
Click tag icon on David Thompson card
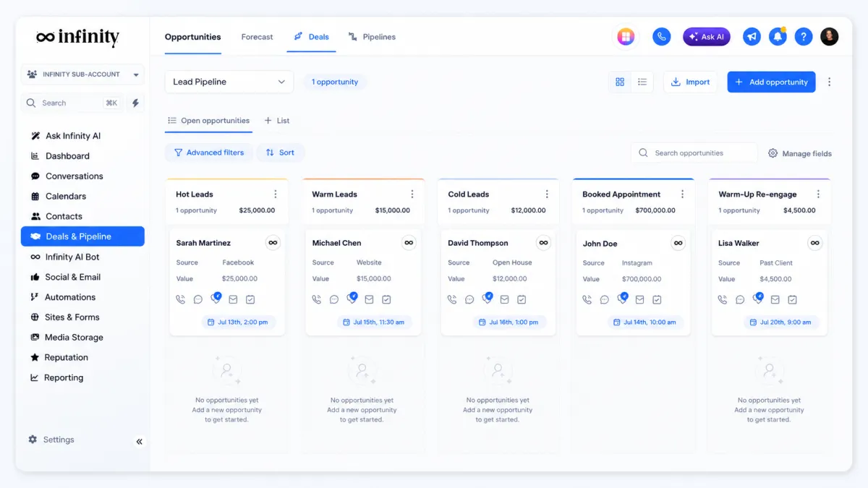(487, 299)
